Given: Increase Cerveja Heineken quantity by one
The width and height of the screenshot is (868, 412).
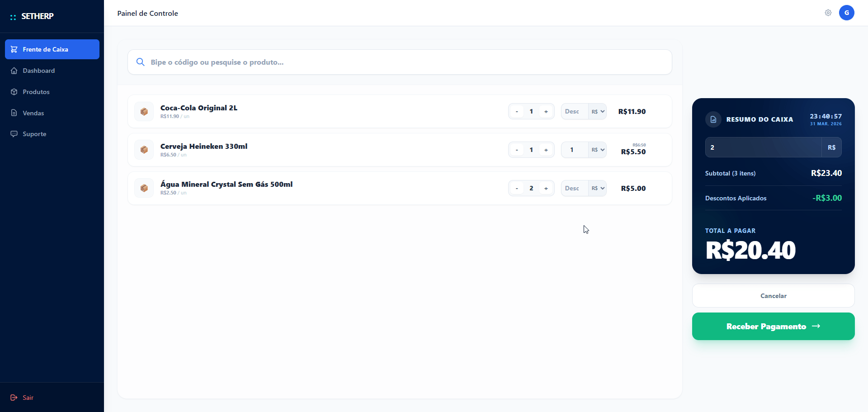Looking at the screenshot, I should [546, 150].
